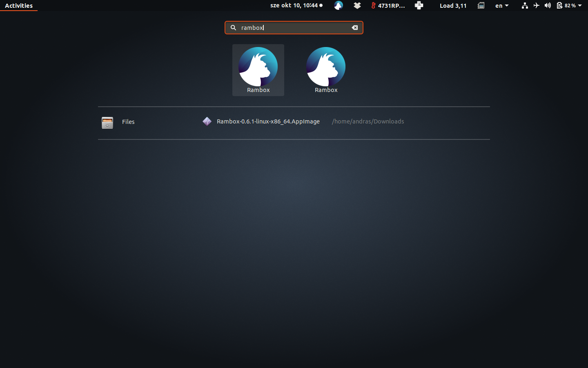Expand system menu via arrow after battery
Viewport: 588px width, 368px height.
(580, 6)
